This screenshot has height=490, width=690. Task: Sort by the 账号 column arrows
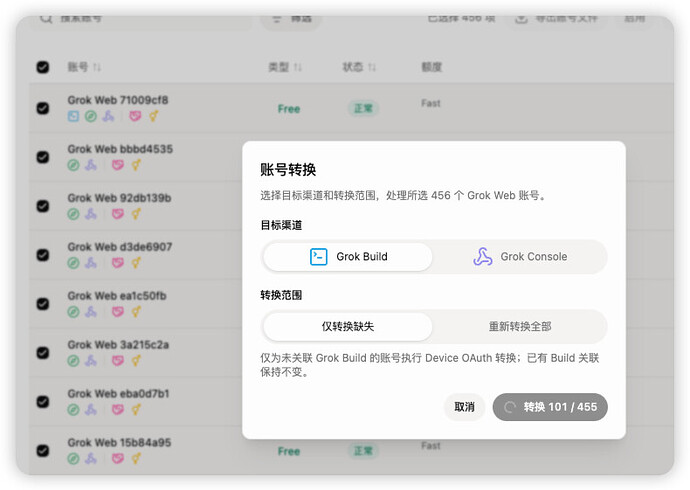(97, 67)
